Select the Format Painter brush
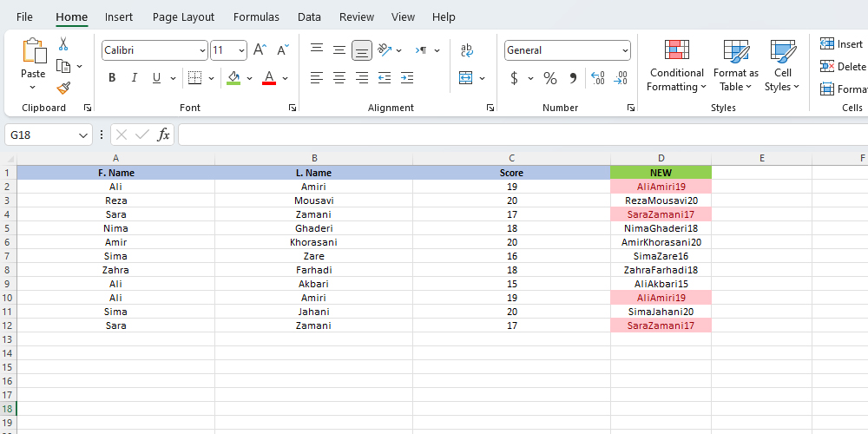The height and width of the screenshot is (434, 868). [63, 88]
